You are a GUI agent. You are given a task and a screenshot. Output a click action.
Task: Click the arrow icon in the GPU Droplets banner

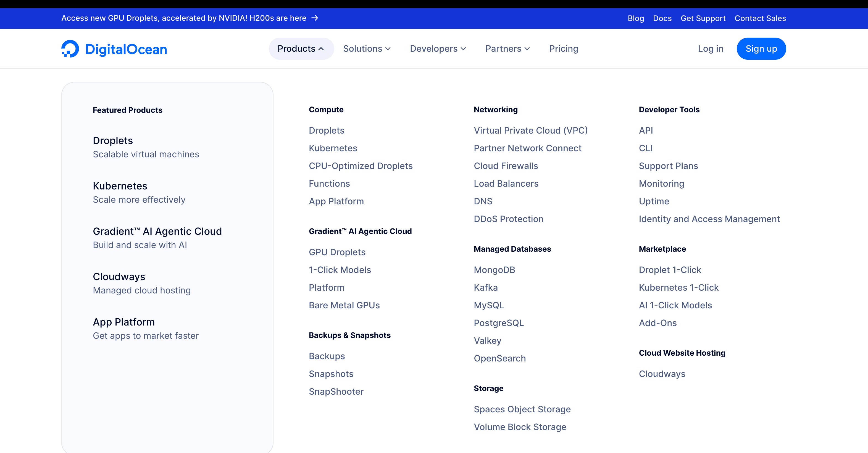315,18
